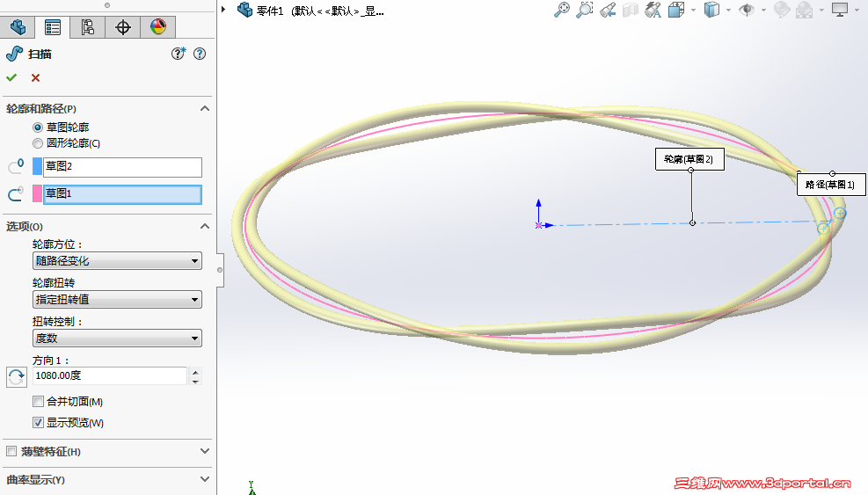Enable the 薄壁特征 checkbox

(x=11, y=451)
